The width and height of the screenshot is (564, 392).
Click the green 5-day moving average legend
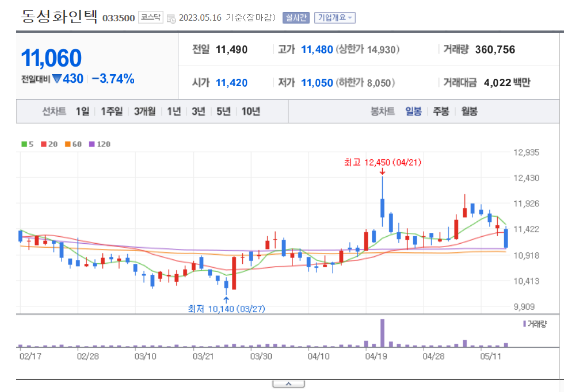point(28,144)
